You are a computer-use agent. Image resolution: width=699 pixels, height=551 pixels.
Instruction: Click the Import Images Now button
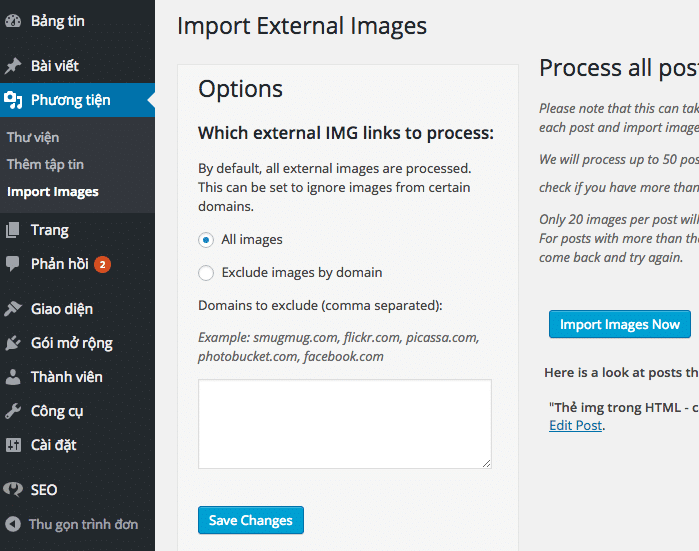point(619,324)
